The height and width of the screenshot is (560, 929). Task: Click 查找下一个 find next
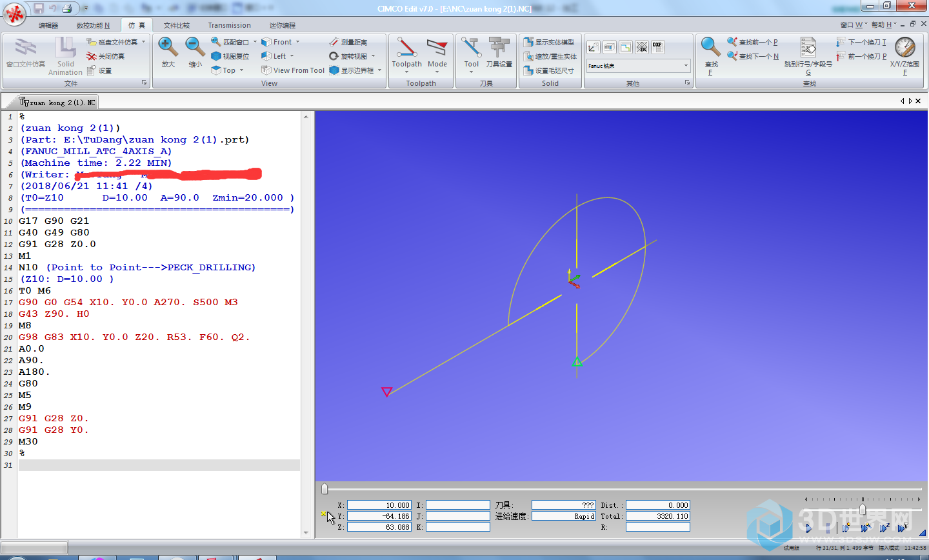[x=753, y=56]
